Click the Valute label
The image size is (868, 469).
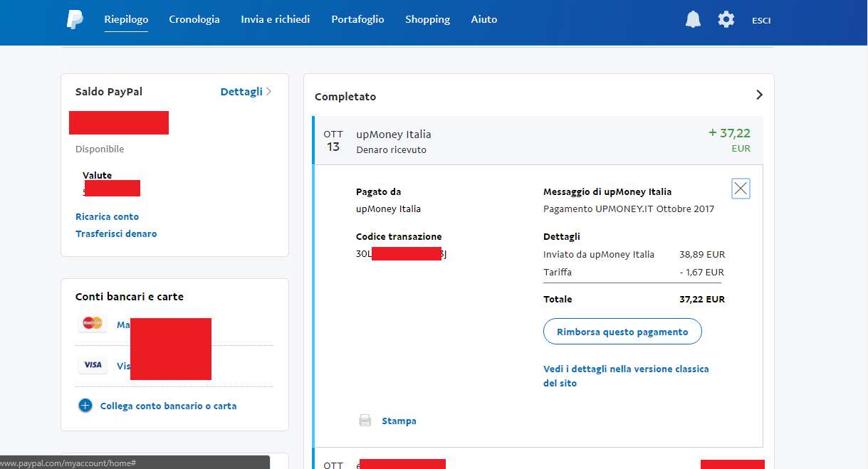click(97, 175)
